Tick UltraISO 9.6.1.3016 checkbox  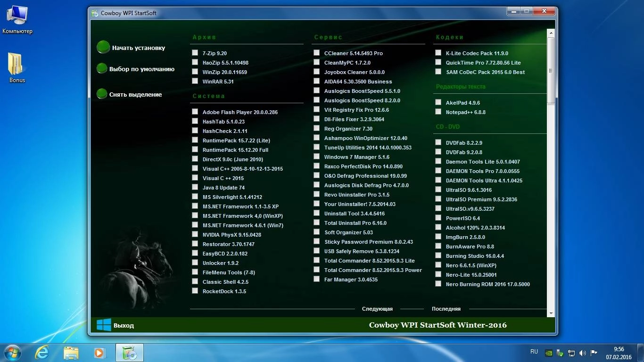tap(438, 189)
